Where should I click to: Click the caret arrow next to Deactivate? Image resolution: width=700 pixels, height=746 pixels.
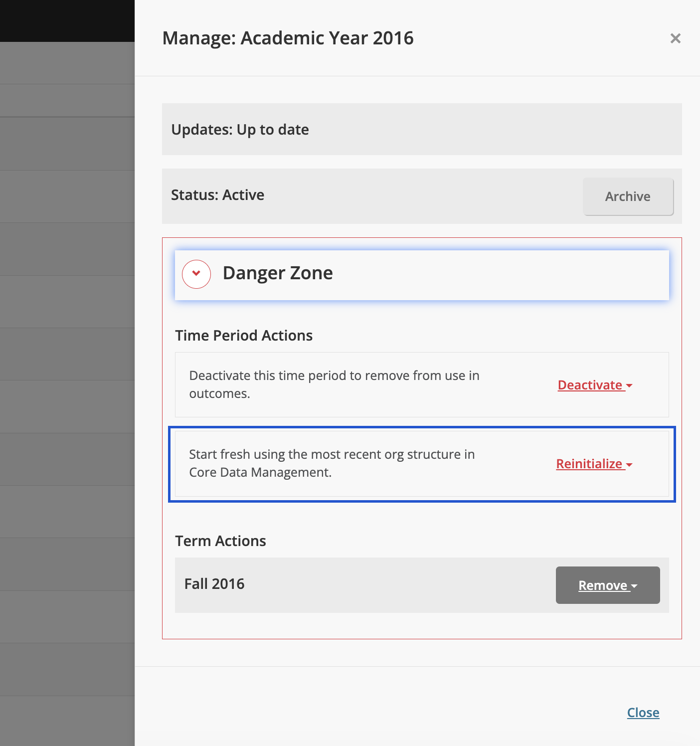[629, 386]
